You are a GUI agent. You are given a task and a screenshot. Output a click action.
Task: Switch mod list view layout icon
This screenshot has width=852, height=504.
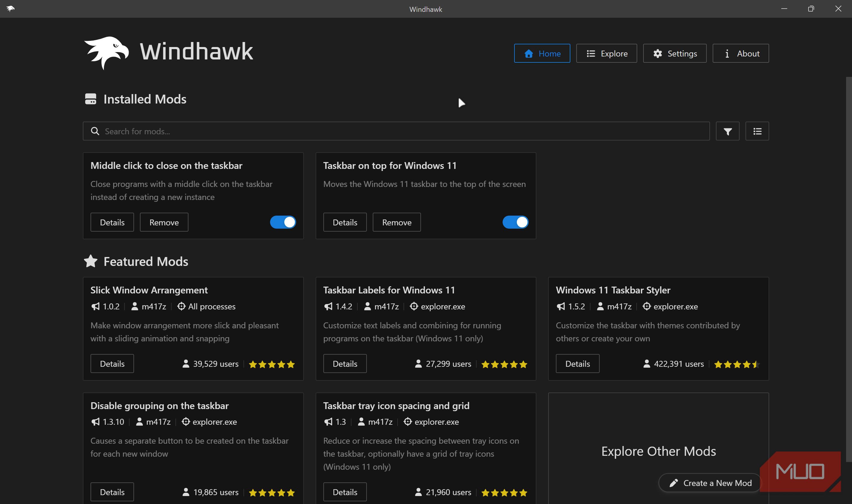coord(757,131)
